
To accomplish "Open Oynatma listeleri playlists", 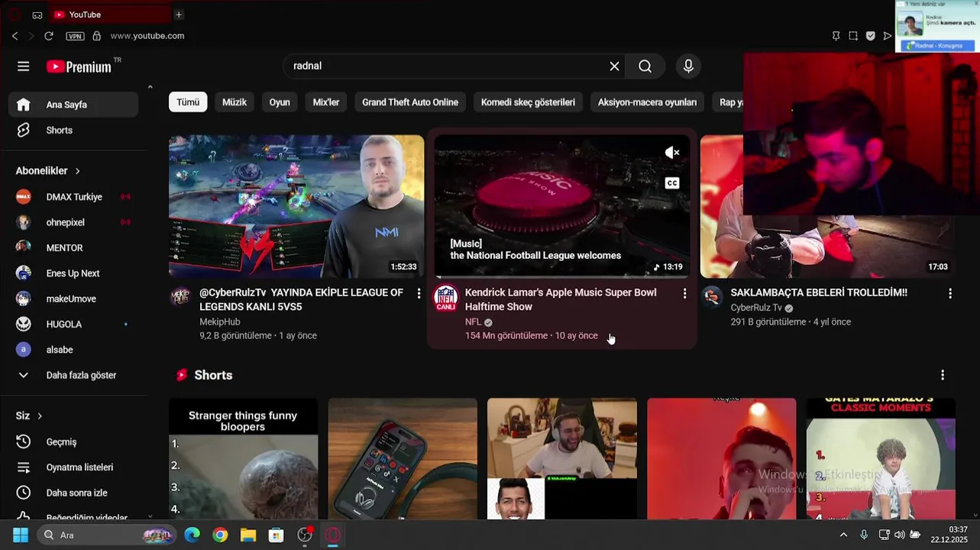I will [73, 467].
